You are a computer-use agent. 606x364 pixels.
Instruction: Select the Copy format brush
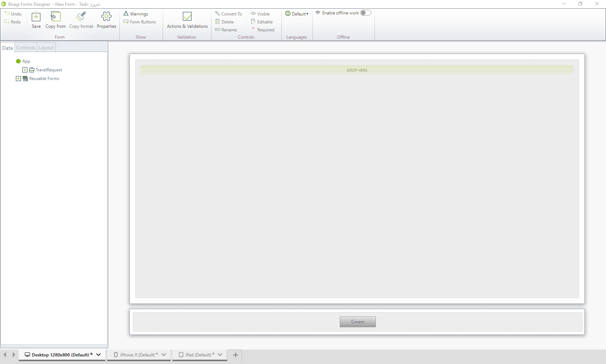[81, 17]
